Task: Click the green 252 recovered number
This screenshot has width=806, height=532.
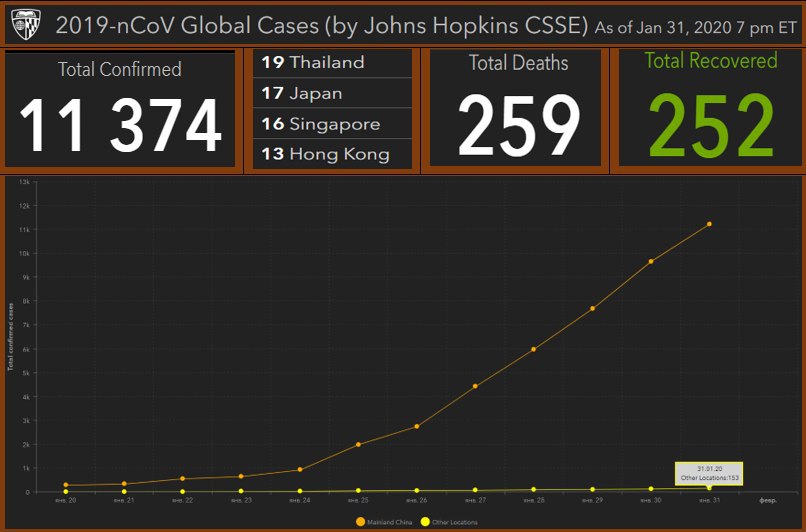Action: coord(711,126)
